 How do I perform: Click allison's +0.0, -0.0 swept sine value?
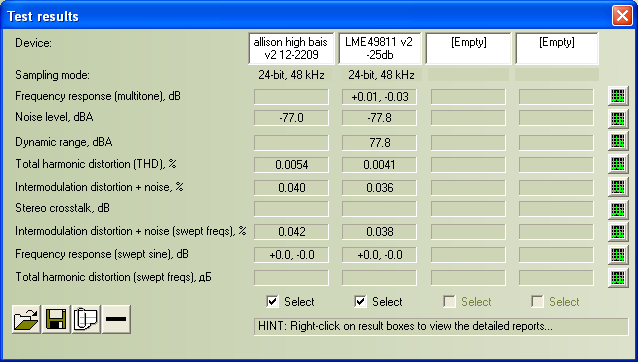click(291, 255)
